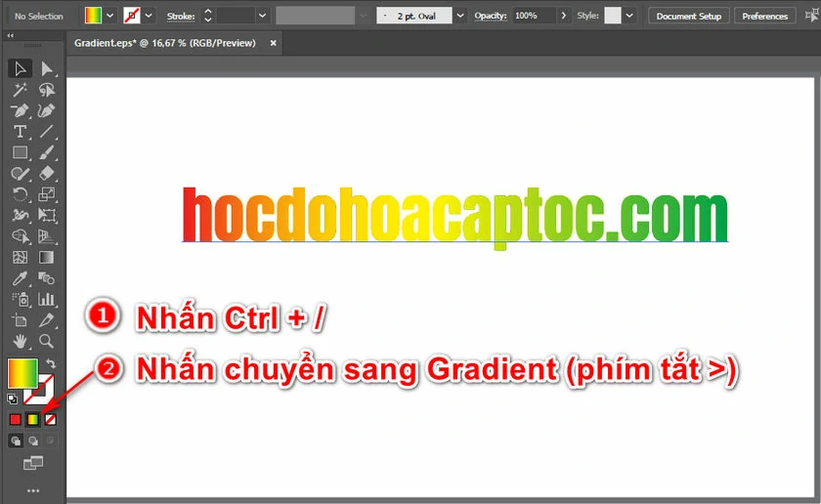Viewport: 821px width, 504px height.
Task: Choose the Lasso tool
Action: pos(47,90)
